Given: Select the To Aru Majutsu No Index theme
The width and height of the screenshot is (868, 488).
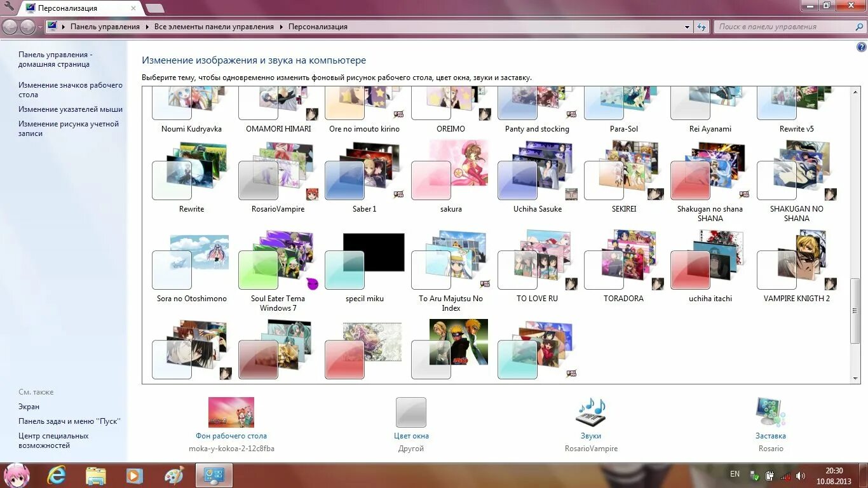Looking at the screenshot, I should (451, 271).
